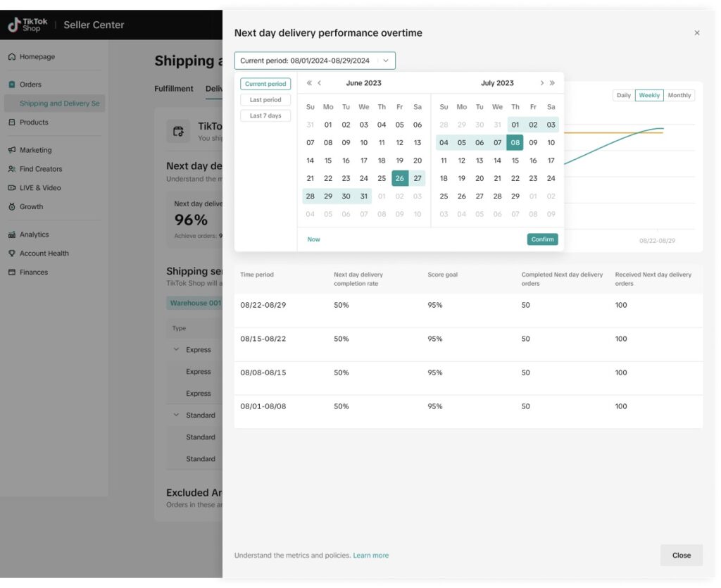Collapse the Standard type row chevron
This screenshot has height=588, width=721.
(x=176, y=415)
